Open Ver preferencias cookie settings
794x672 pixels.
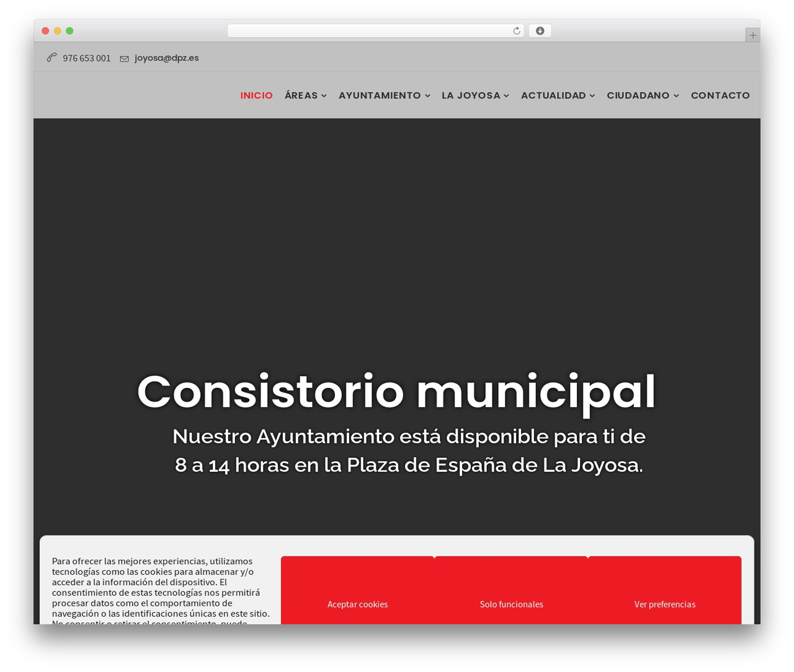(x=664, y=590)
